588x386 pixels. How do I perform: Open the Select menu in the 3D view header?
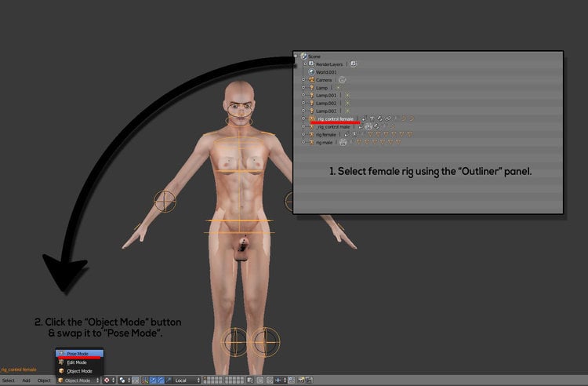pyautogui.click(x=9, y=381)
